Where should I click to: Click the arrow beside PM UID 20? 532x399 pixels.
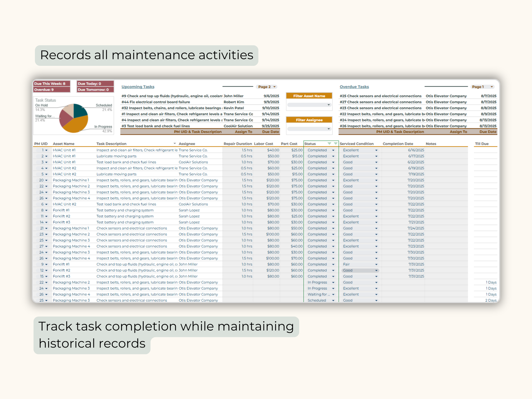46,180
